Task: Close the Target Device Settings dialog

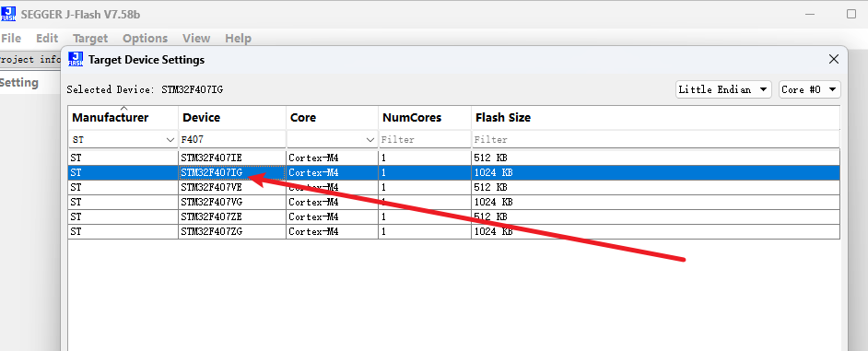Action: (x=833, y=59)
